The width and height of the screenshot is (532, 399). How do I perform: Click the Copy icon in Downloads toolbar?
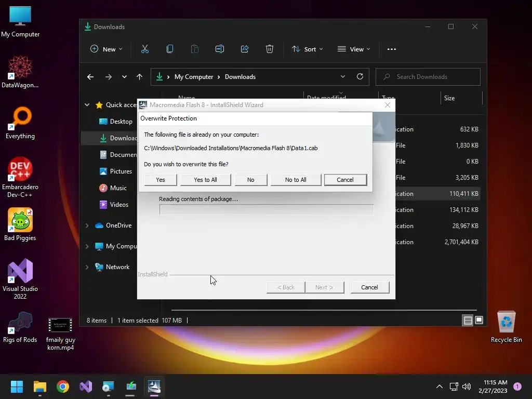170,49
